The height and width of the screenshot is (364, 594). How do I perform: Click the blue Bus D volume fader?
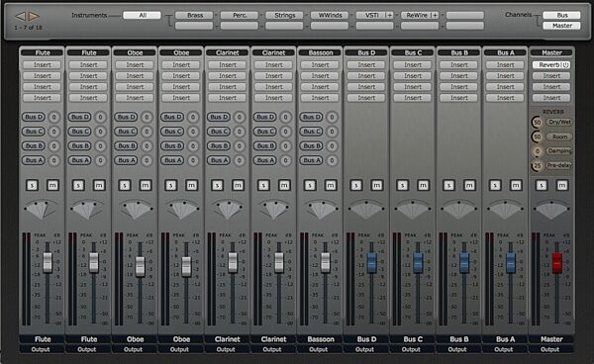coord(371,263)
